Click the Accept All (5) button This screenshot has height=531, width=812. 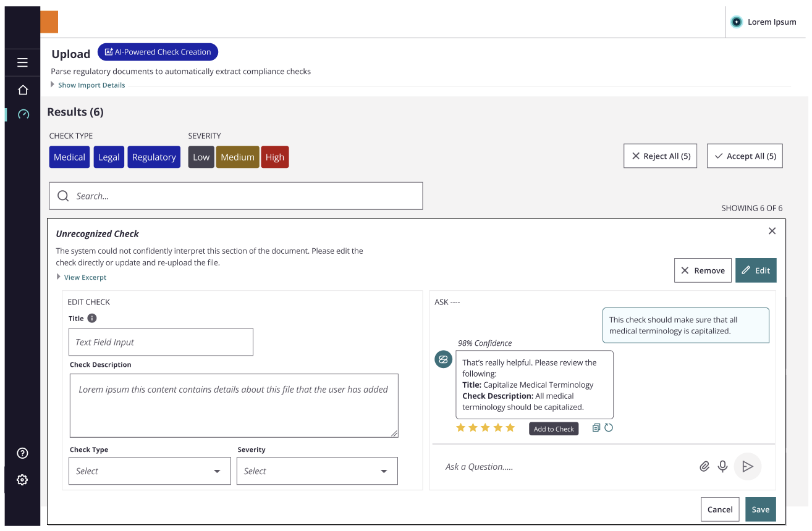pyautogui.click(x=745, y=156)
